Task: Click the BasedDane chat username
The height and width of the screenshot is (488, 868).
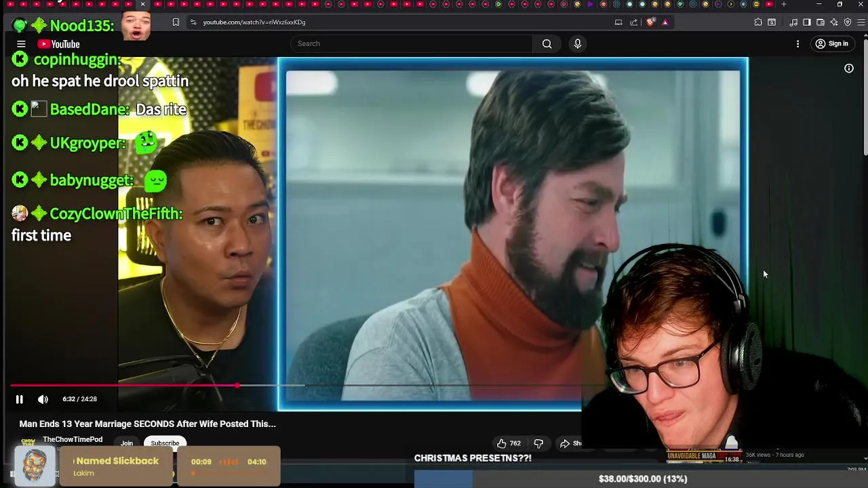Action: coord(89,110)
